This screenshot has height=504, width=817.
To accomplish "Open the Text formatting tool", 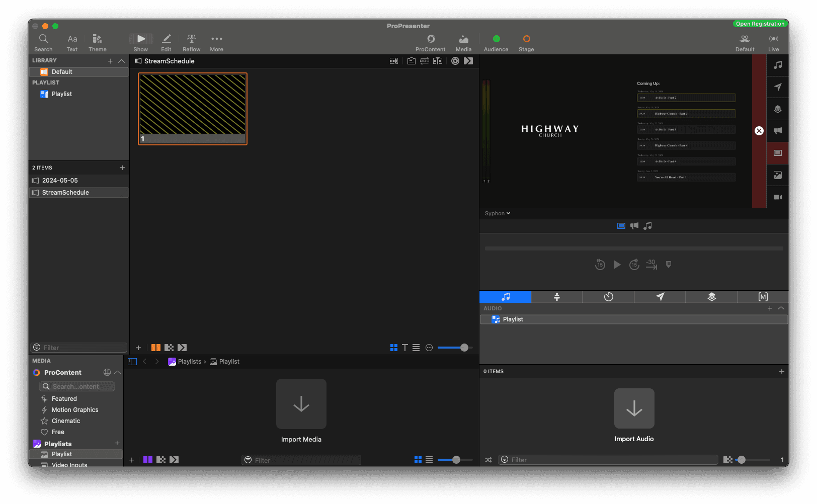I will 72,43.
